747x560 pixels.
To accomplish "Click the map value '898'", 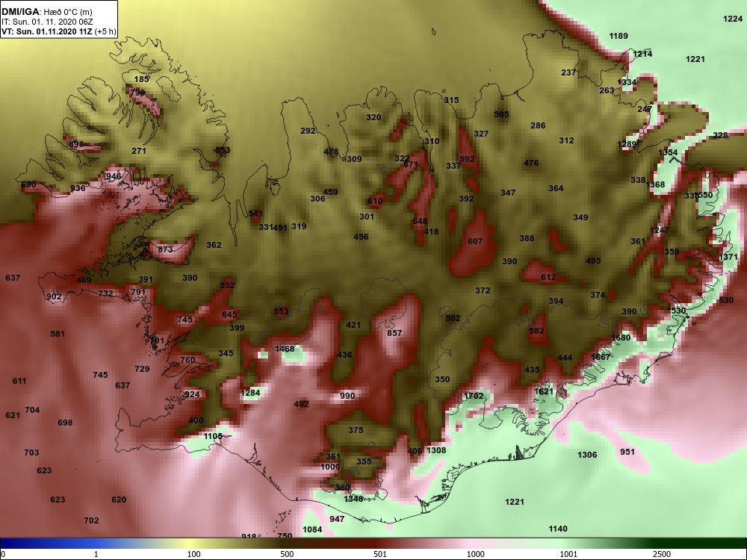I will [76, 144].
